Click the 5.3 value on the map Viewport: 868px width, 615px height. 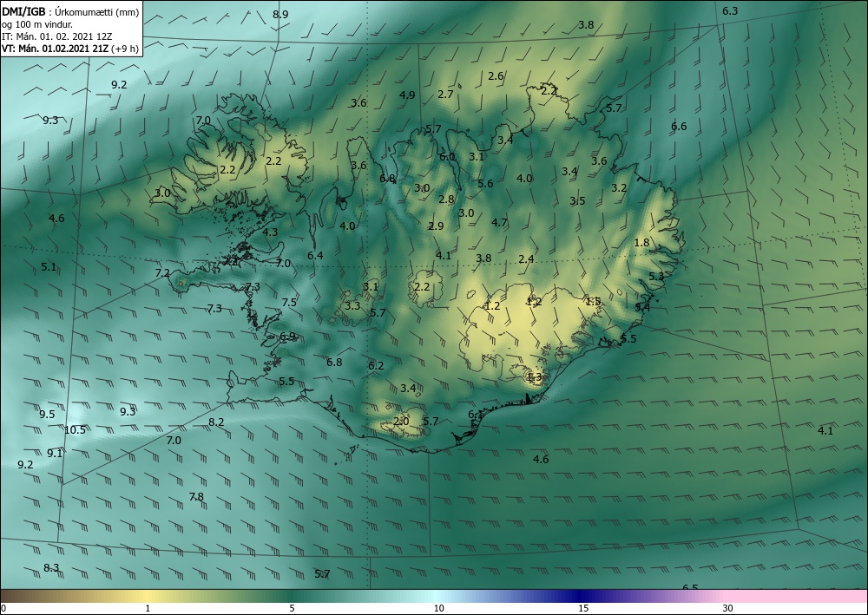click(x=656, y=276)
